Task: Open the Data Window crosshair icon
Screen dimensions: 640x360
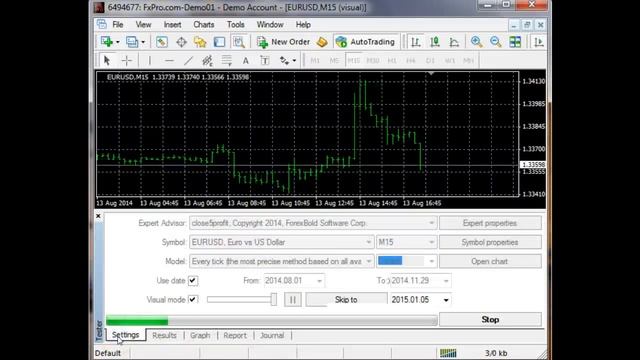Action: coord(181,42)
